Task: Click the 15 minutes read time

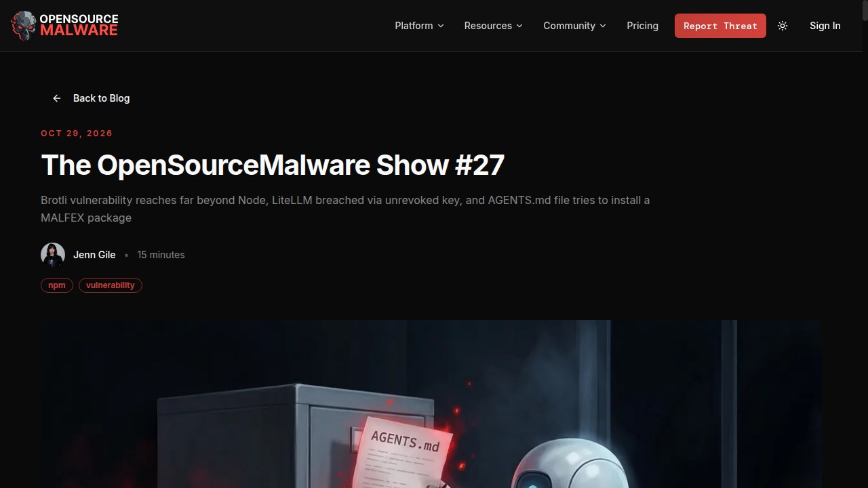Action: (161, 255)
